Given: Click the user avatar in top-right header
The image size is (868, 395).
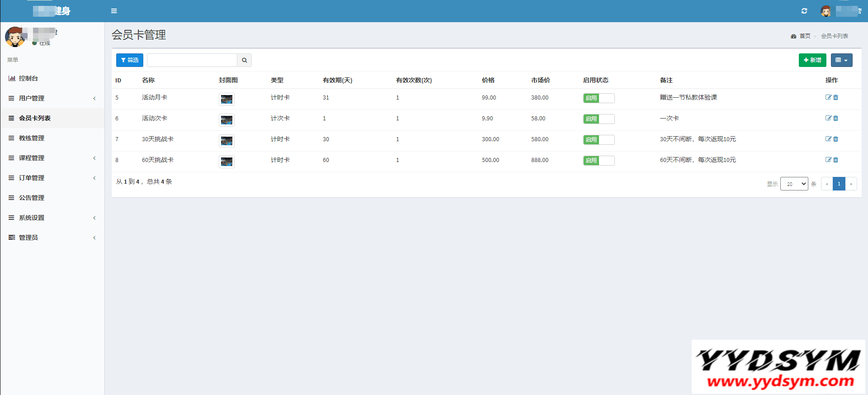Looking at the screenshot, I should click(x=826, y=11).
